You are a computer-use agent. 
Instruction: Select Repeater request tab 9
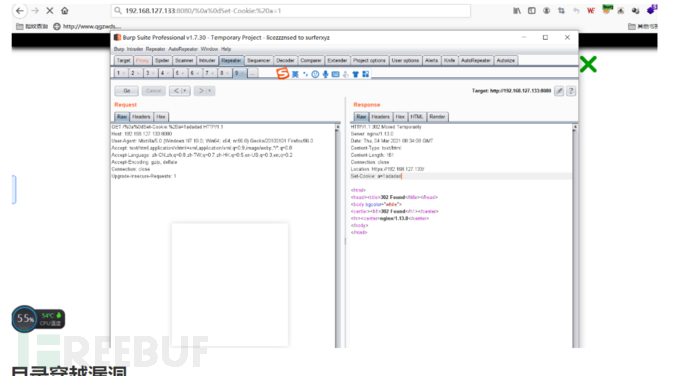(x=239, y=73)
